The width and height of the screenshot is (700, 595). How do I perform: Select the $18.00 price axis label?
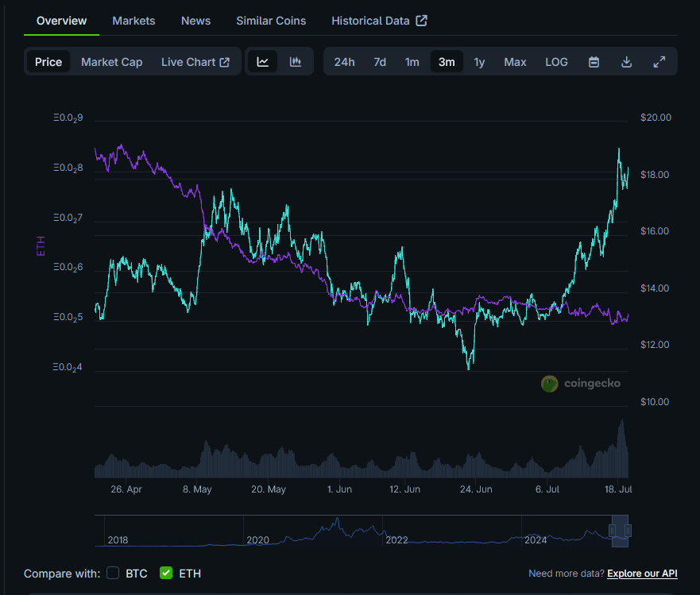(655, 175)
